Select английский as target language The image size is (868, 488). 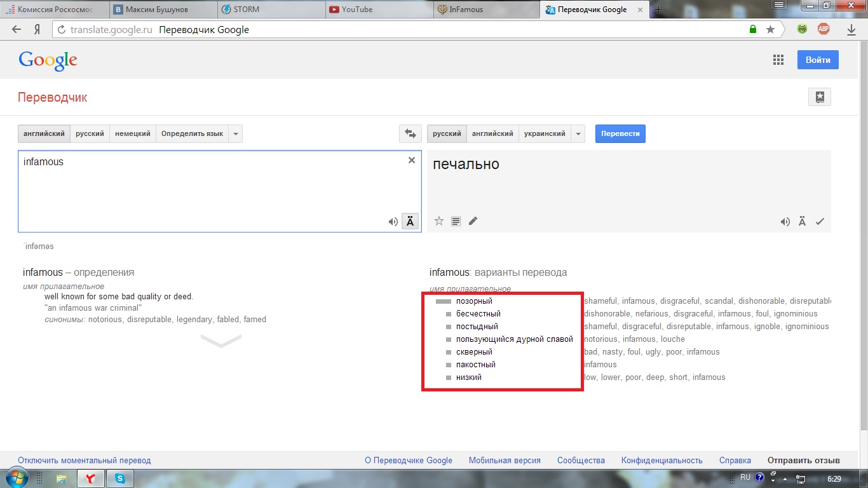coord(492,134)
